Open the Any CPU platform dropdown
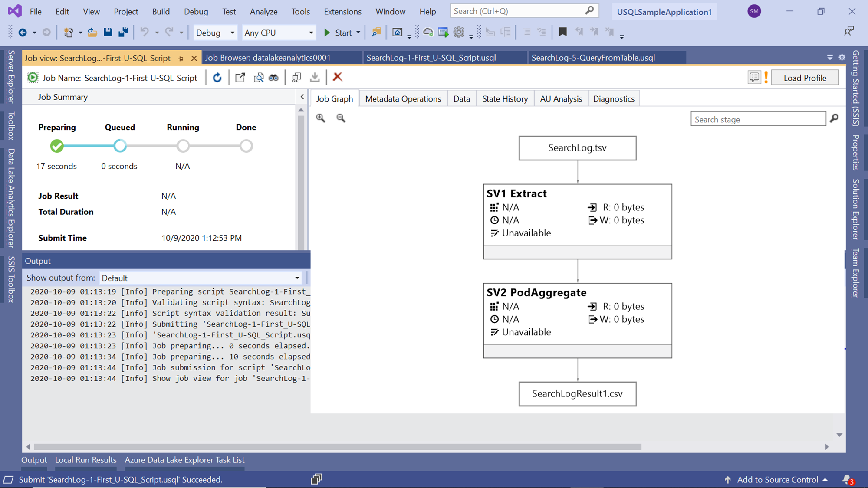The height and width of the screenshot is (488, 868). tap(279, 33)
